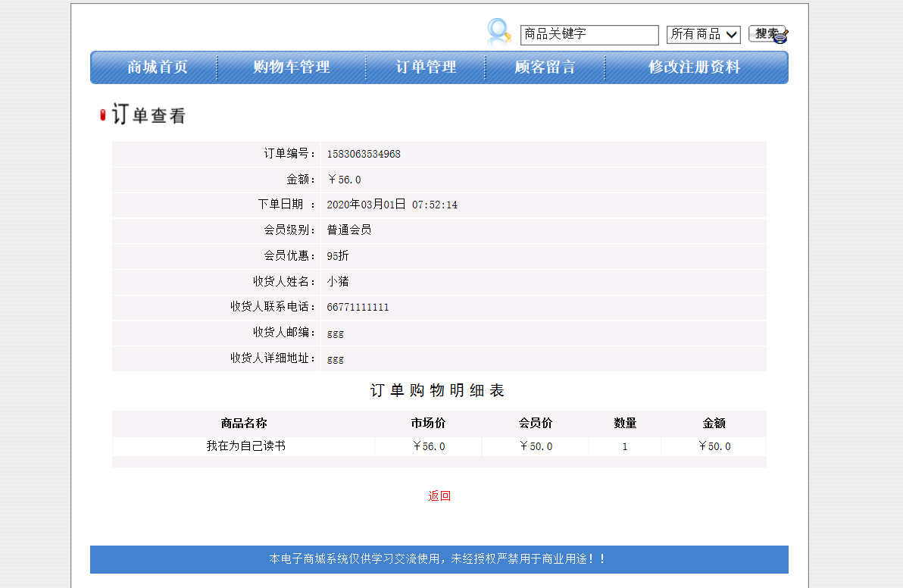This screenshot has height=588, width=903.
Task: Go to 商城首页 in the navigation bar
Action: (x=159, y=67)
